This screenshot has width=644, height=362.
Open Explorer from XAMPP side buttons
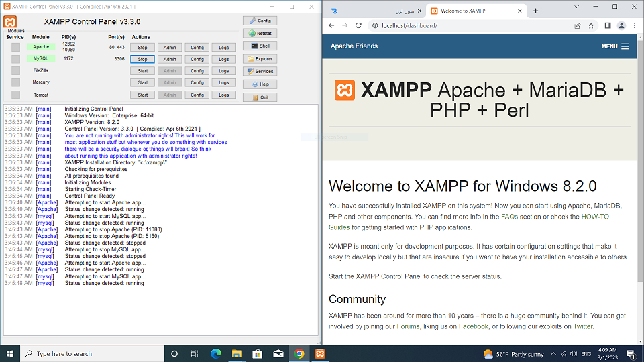[x=260, y=59]
